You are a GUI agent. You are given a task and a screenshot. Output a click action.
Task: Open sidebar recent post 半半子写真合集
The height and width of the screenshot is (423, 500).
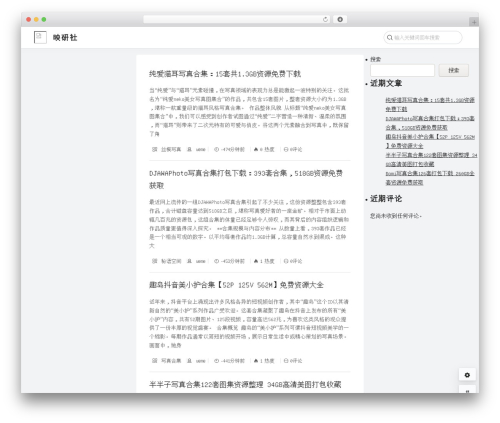click(x=431, y=159)
